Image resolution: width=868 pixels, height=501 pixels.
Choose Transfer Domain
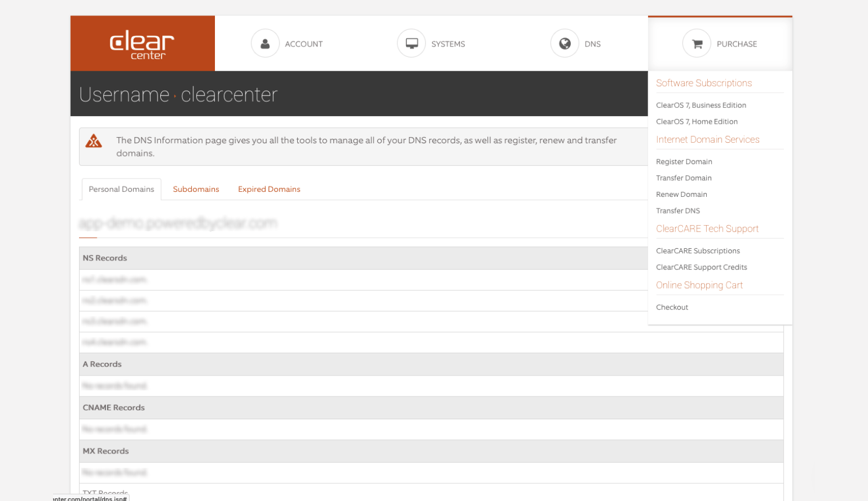click(683, 178)
